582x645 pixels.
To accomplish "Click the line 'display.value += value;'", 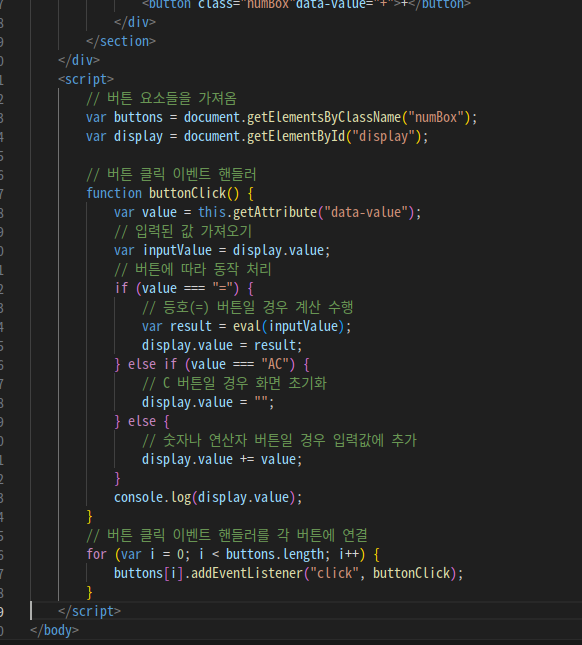I will point(222,459).
